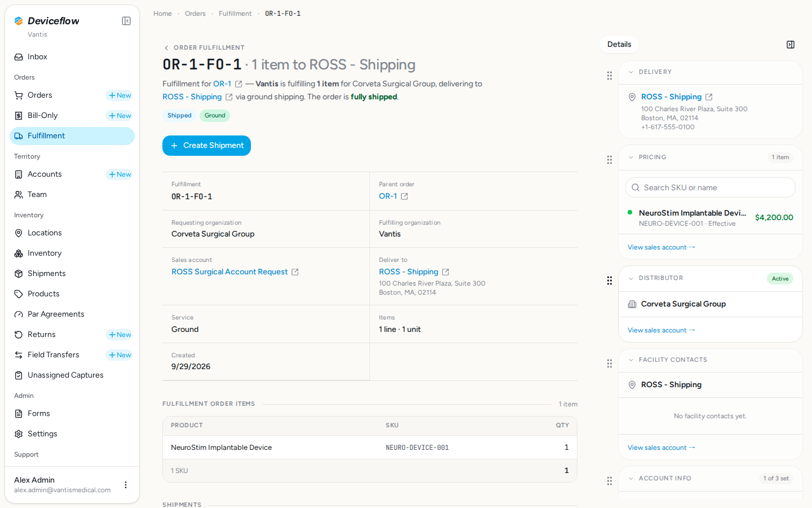The width and height of the screenshot is (812, 508).
Task: Open Unassigned Captures page
Action: point(72,375)
